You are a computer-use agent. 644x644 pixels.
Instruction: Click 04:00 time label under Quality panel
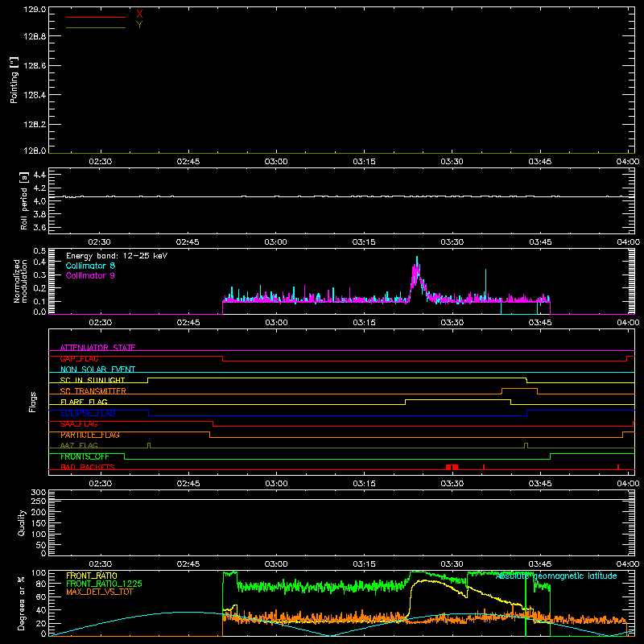[628, 564]
